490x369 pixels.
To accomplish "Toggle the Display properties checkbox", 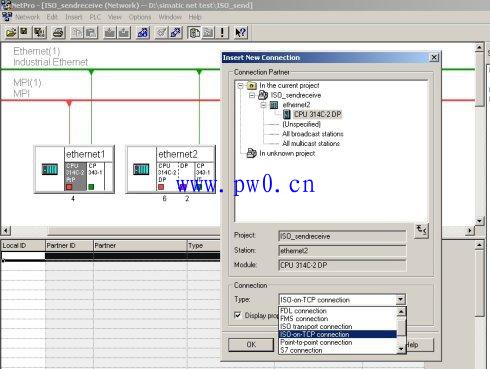I will (x=238, y=315).
